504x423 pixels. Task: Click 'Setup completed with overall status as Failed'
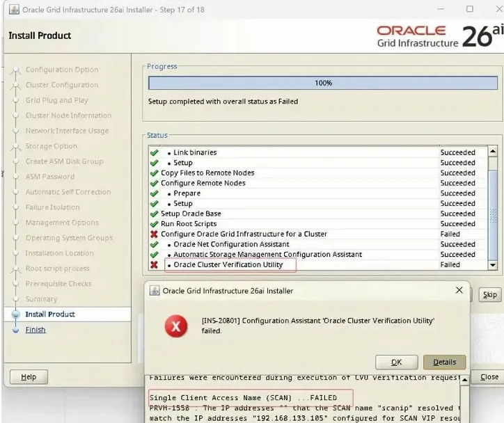(223, 102)
